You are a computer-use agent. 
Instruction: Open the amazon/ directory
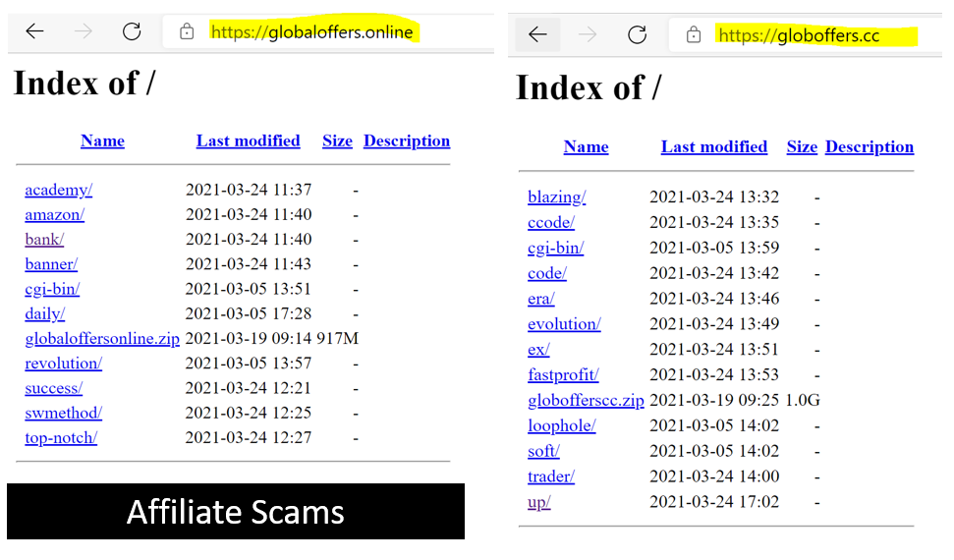(54, 215)
